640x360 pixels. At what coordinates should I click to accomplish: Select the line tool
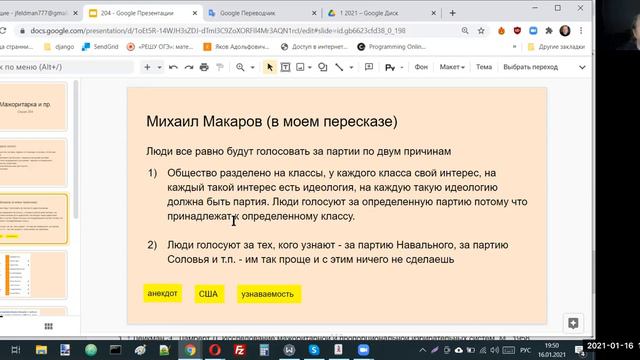click(x=339, y=67)
